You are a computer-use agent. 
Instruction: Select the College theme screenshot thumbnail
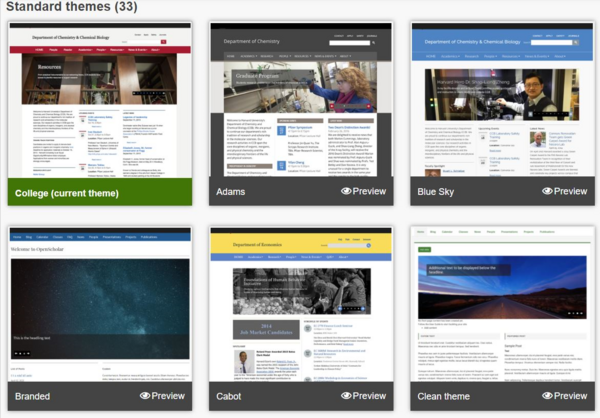[99, 100]
